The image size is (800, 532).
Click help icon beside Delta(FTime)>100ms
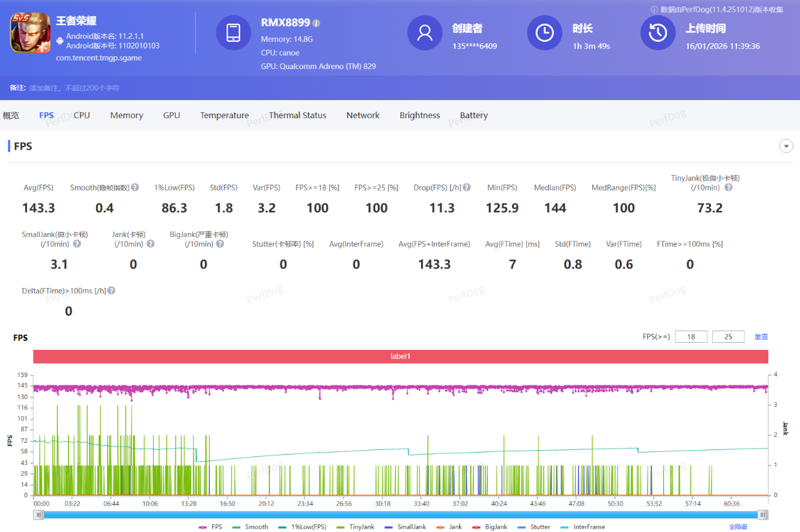coord(112,291)
